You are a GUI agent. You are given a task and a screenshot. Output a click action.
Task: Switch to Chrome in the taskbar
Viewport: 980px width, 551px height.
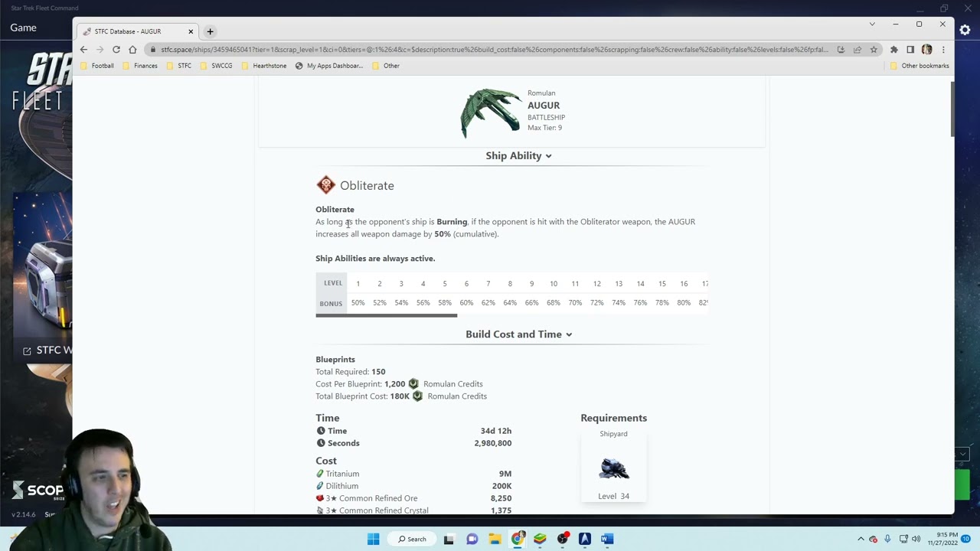point(518,539)
